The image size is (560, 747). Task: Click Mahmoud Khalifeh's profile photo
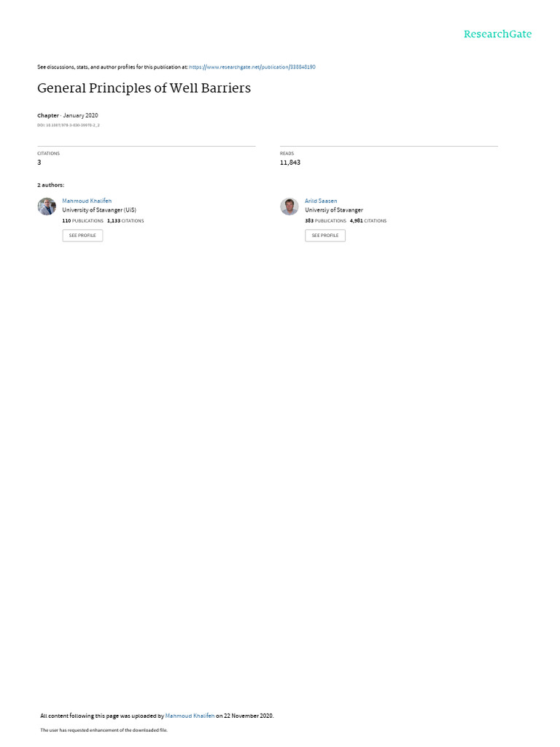47,206
